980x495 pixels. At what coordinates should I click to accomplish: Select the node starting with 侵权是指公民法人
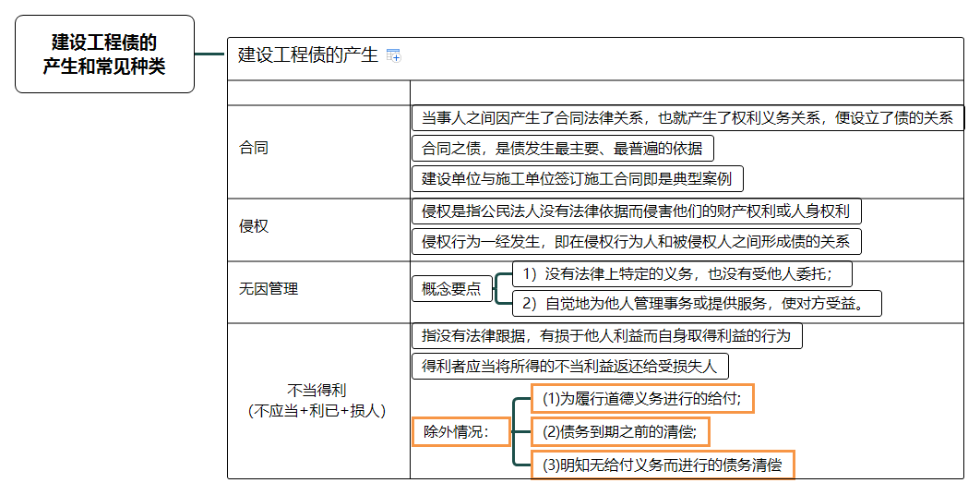pyautogui.click(x=636, y=211)
